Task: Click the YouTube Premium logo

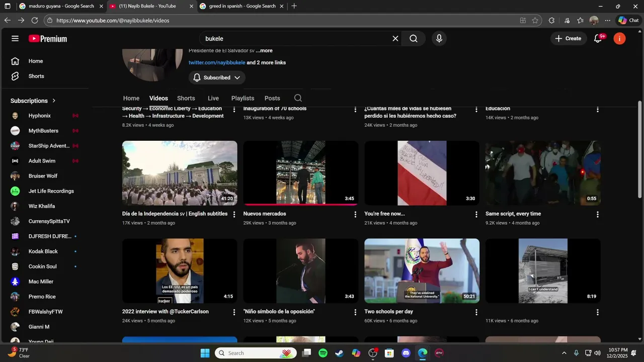Action: point(48,39)
